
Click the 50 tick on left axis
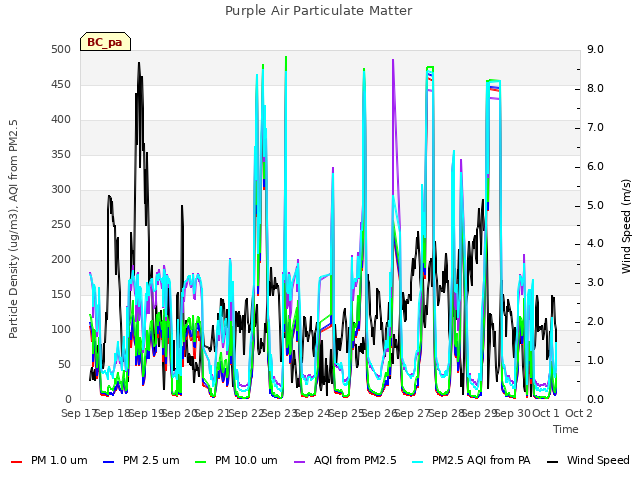[64, 364]
